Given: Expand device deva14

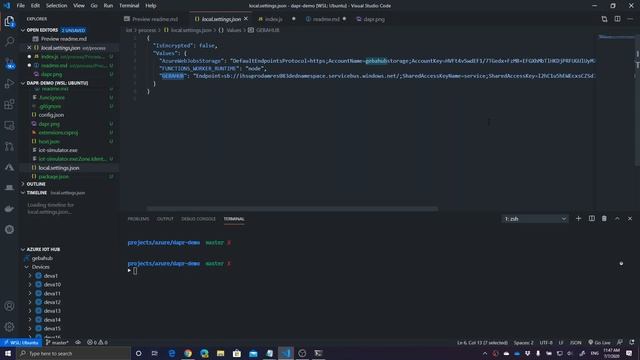Looking at the screenshot, I should [x=30, y=320].
